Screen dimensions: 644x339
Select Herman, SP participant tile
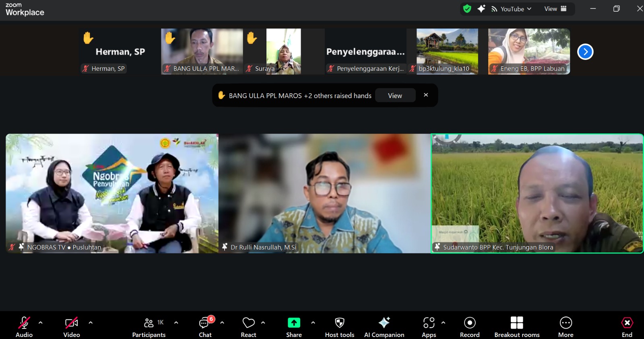click(x=120, y=51)
